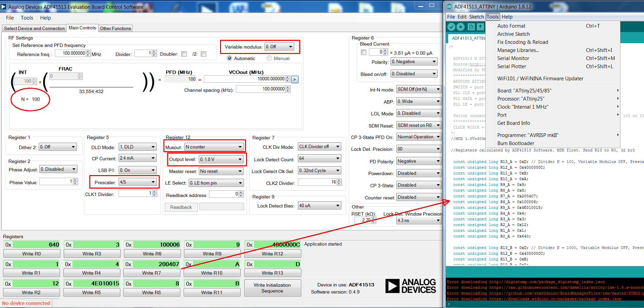This screenshot has height=308, width=644.
Task: Enable the Doubler checkbox
Action: [184, 54]
